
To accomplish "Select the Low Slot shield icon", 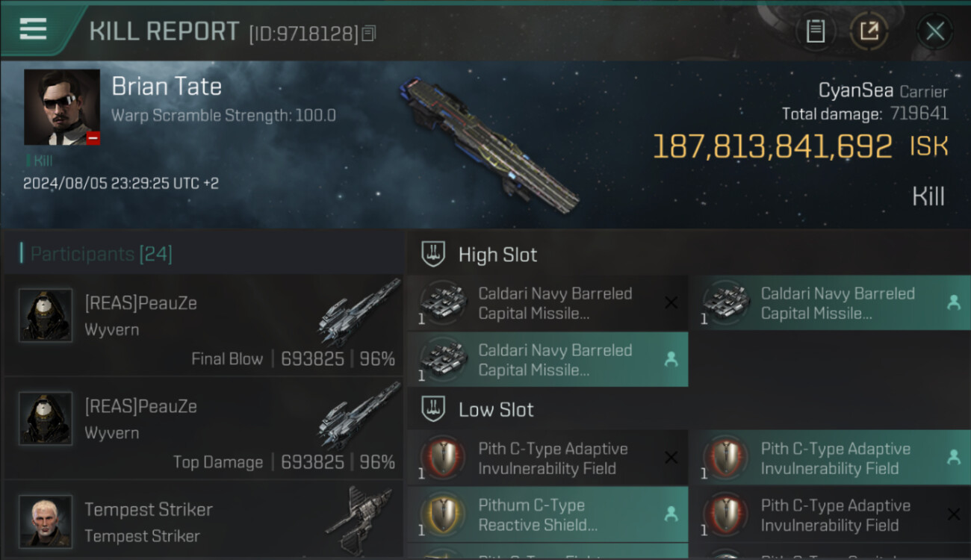I will coord(433,409).
